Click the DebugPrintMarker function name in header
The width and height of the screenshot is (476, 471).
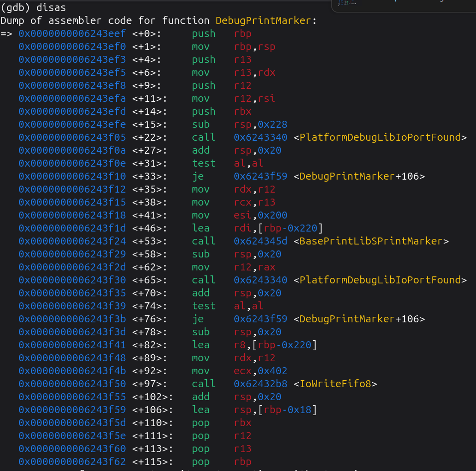[263, 21]
